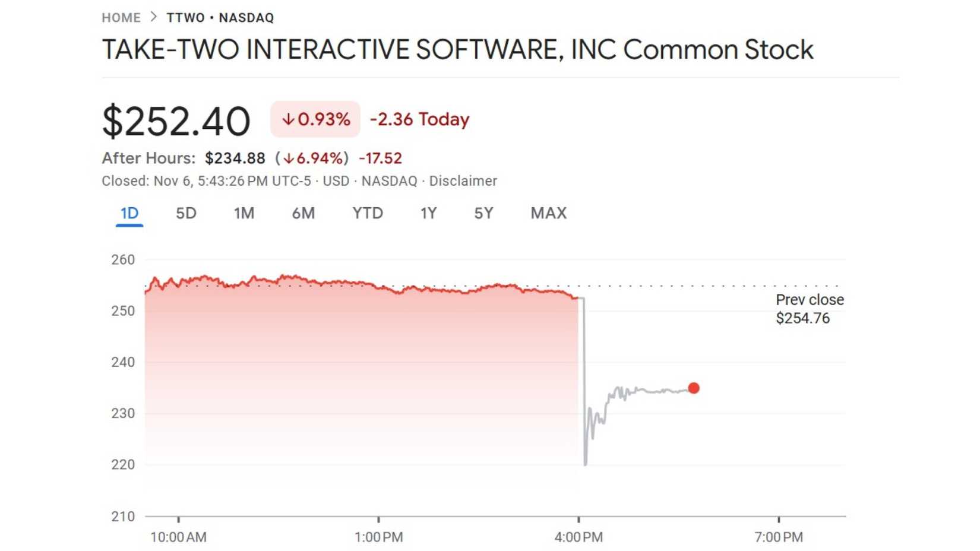Click the breadcrumb chevron separator
Screen dimensions: 980x551
coord(153,17)
